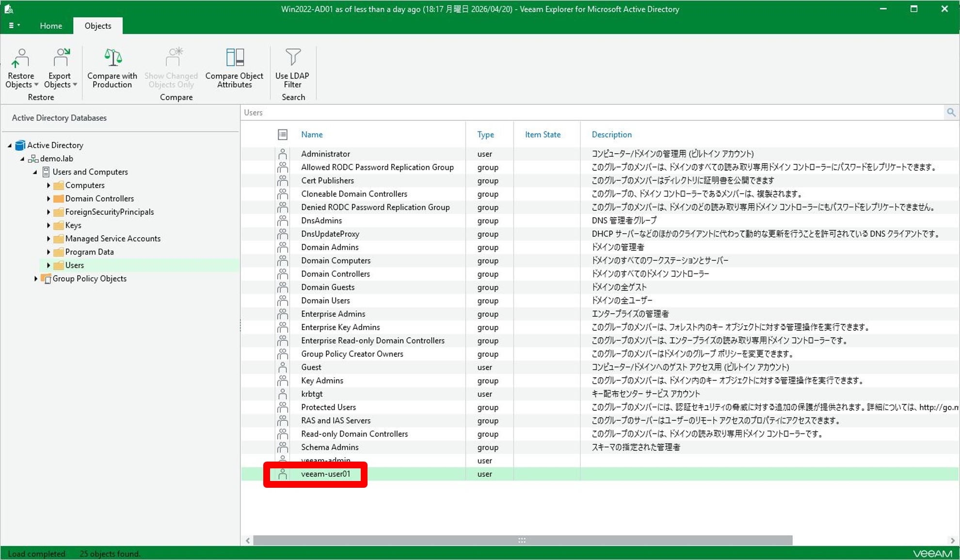The image size is (960, 560).
Task: Collapse the Active Directory tree node
Action: tap(10, 145)
